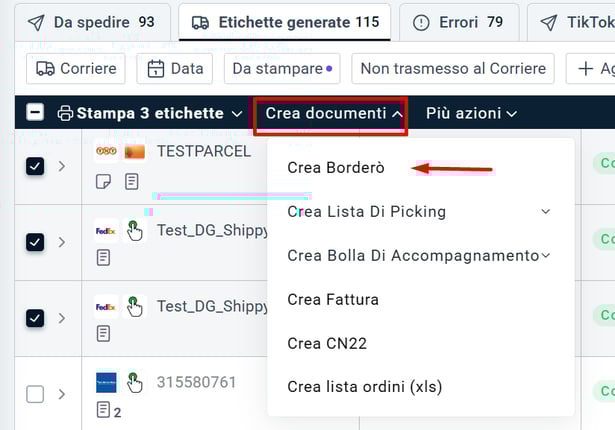Screen dimensions: 615x430
Task: Click the document icon in the 315580761 row
Action: pyautogui.click(x=103, y=410)
